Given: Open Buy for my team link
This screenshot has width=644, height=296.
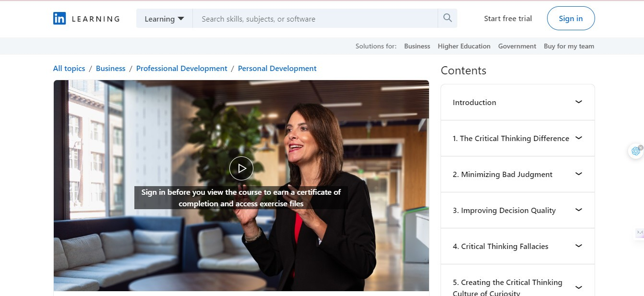Looking at the screenshot, I should (569, 46).
